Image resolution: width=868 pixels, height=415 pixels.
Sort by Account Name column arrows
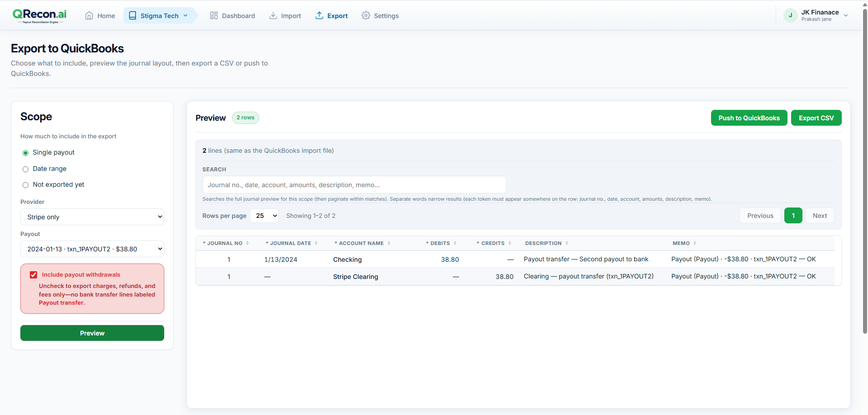pos(389,243)
